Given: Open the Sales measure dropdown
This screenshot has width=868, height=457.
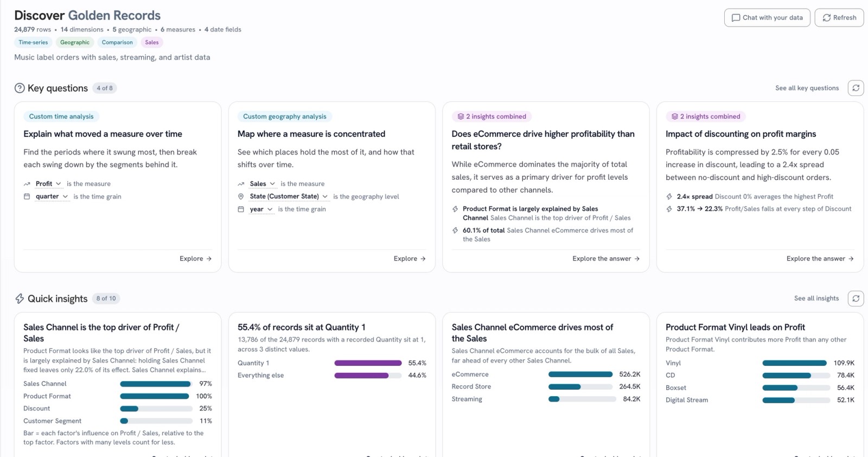Looking at the screenshot, I should (263, 184).
